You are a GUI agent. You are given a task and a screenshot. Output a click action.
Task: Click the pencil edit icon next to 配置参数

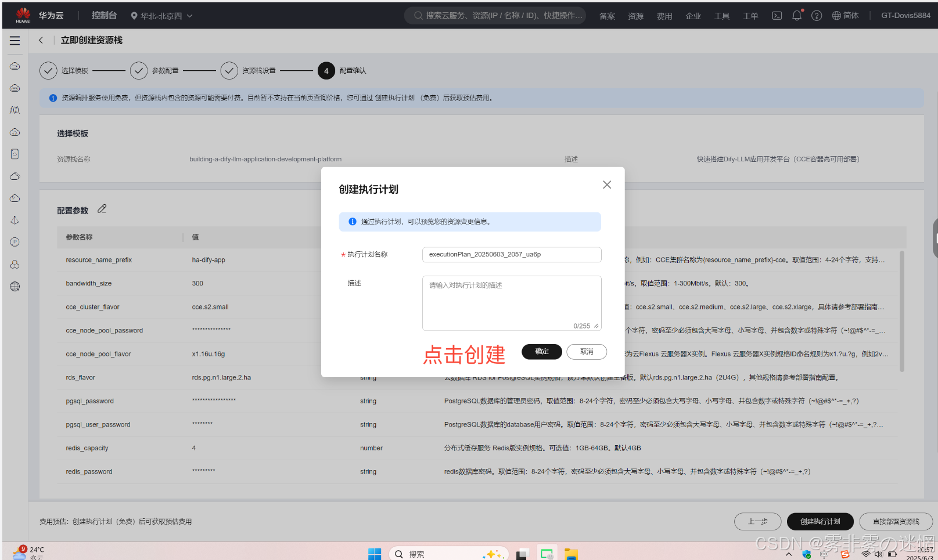coord(102,209)
